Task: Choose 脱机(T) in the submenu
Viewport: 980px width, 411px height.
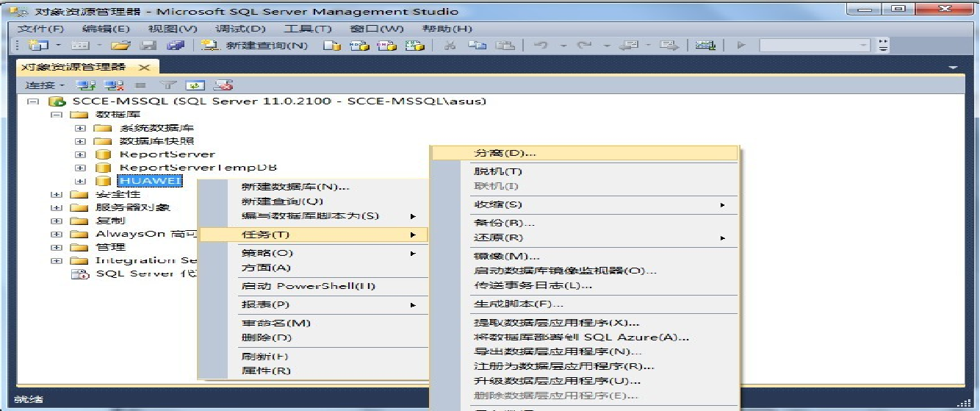Action: (x=585, y=171)
